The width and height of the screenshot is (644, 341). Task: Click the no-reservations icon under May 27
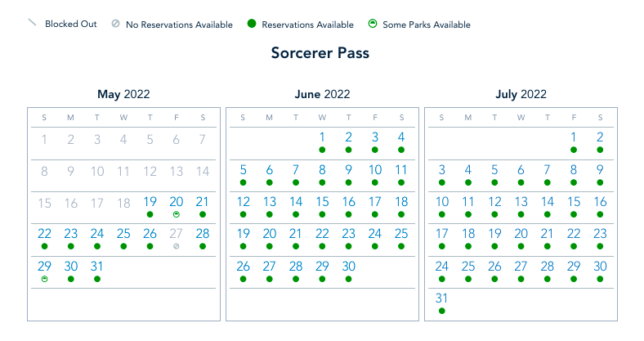coord(176,246)
